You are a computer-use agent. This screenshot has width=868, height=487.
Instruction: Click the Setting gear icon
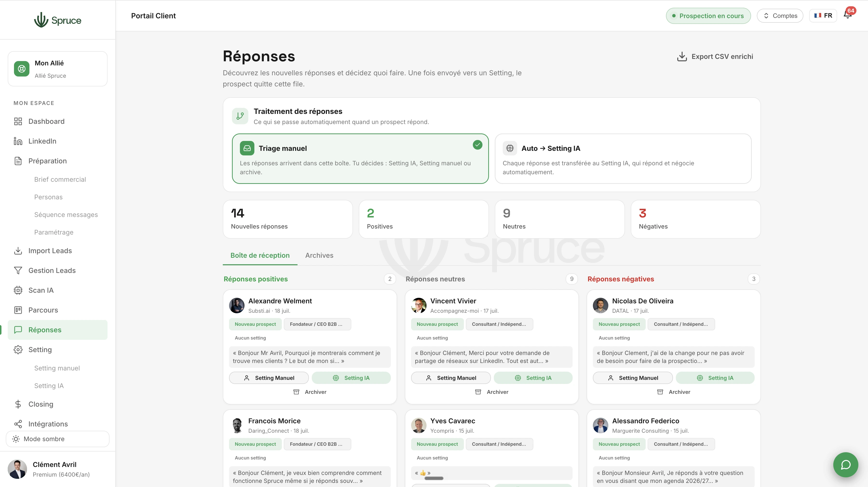tap(18, 350)
